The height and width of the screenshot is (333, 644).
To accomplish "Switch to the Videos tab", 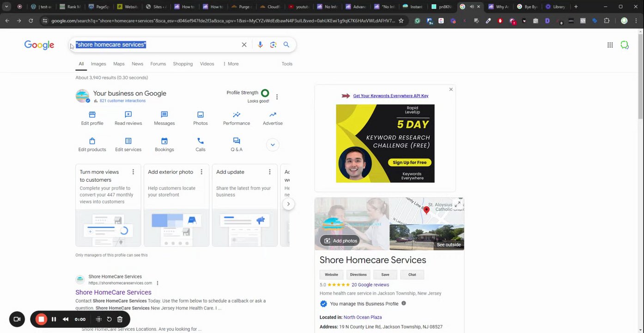I will click(207, 64).
